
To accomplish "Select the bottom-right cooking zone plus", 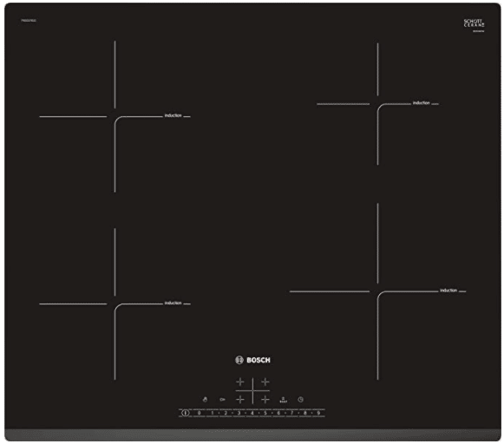I will (x=265, y=400).
